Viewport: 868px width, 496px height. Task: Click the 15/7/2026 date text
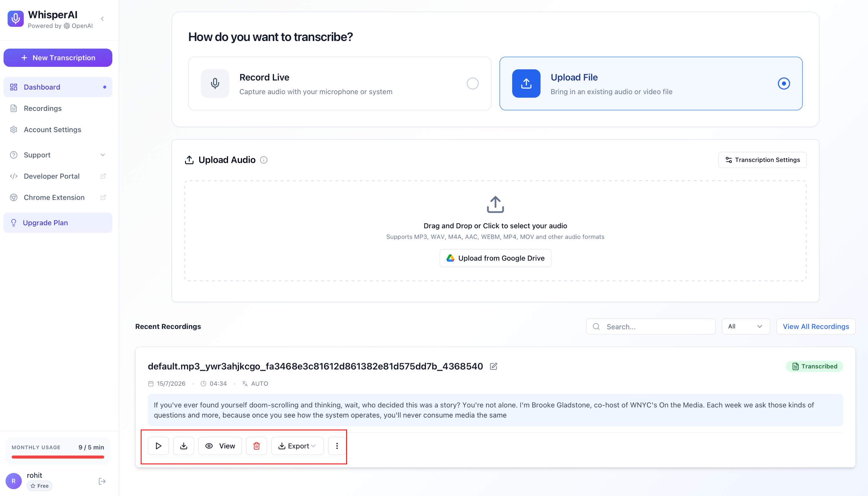171,384
